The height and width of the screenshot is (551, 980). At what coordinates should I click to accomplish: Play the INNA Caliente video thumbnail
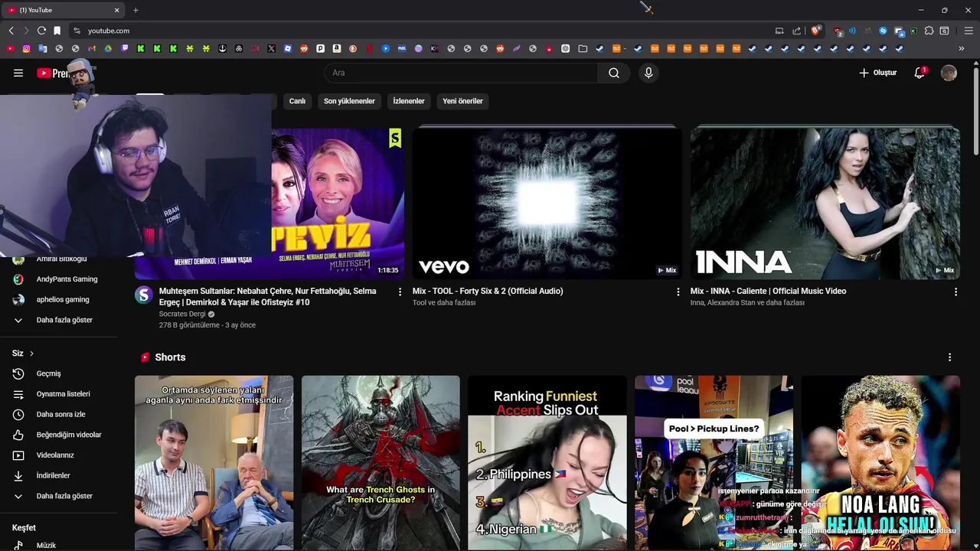825,203
